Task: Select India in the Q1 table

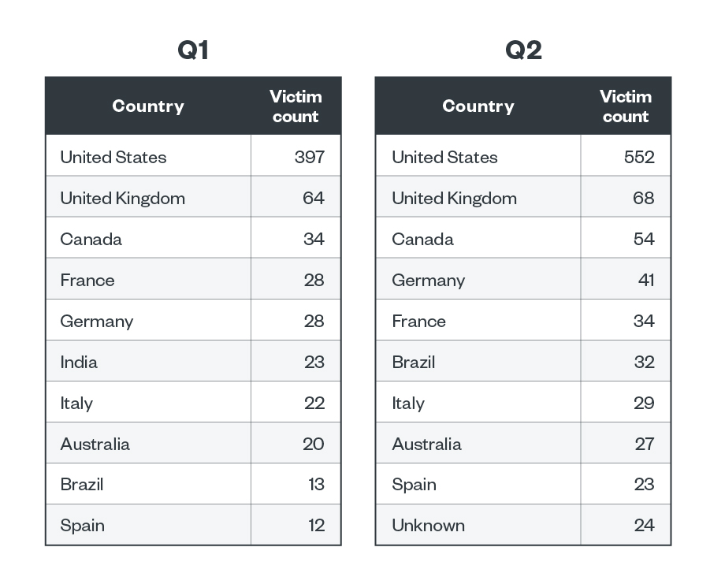Action: 79,362
